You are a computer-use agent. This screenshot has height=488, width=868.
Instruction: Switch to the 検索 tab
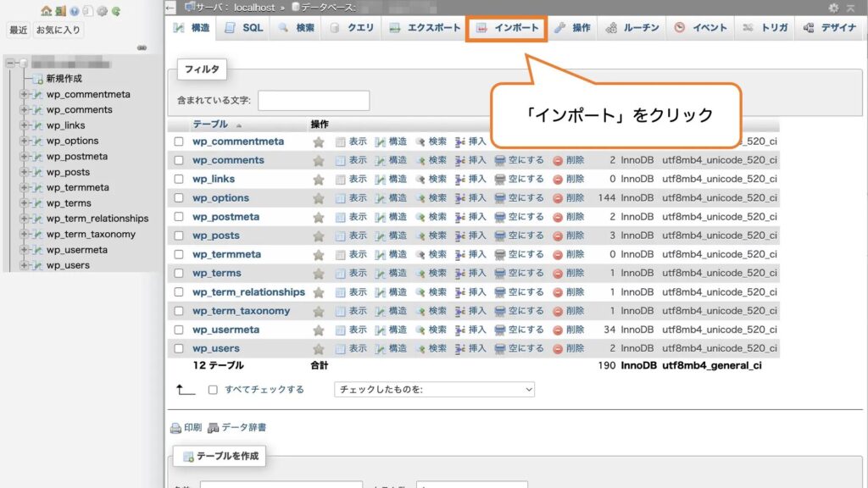click(x=297, y=28)
